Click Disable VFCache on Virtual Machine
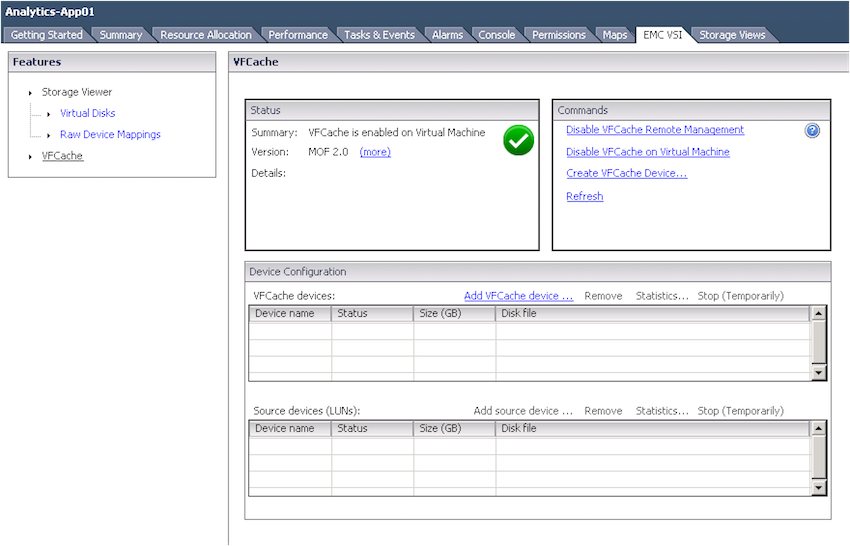Viewport: 850px width, 546px height. (648, 152)
